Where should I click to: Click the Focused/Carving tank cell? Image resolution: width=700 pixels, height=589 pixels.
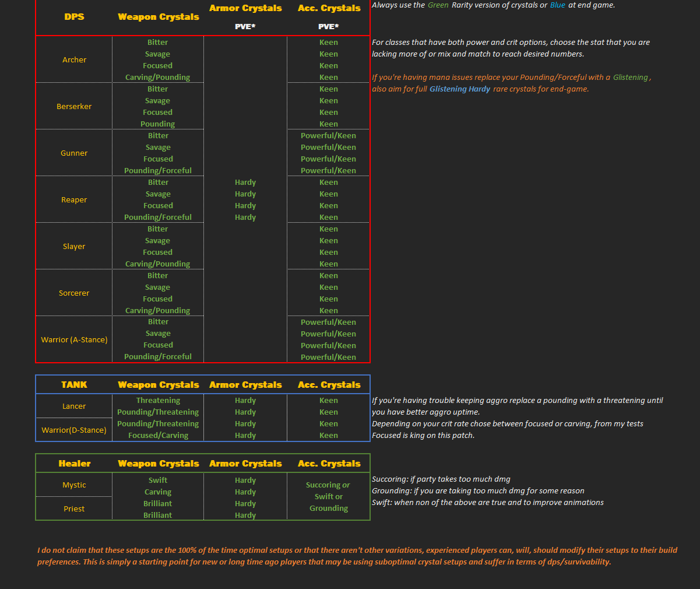click(158, 435)
